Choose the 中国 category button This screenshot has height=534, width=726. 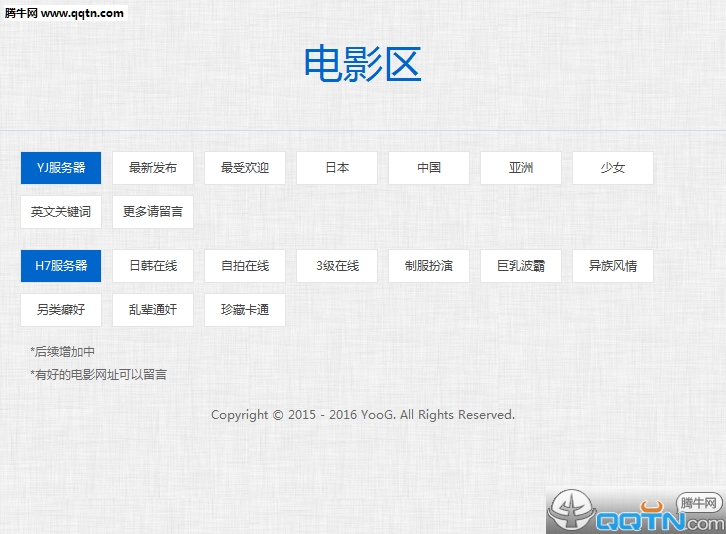pyautogui.click(x=429, y=168)
